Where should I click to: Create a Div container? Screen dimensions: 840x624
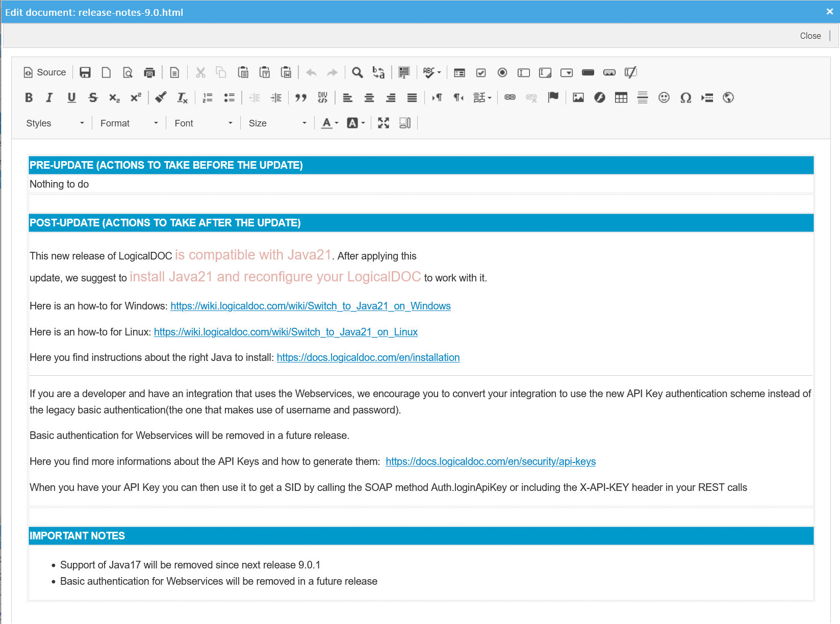(322, 97)
